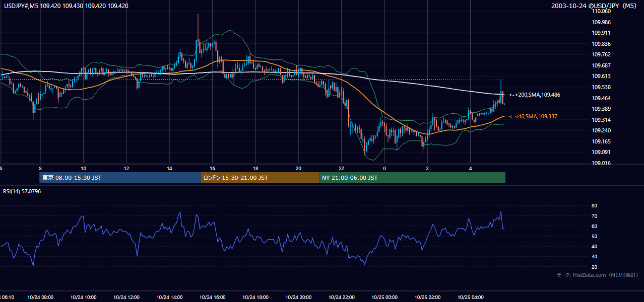644x302 pixels.
Task: Click the 109.165 price axis label
Action: 602,141
